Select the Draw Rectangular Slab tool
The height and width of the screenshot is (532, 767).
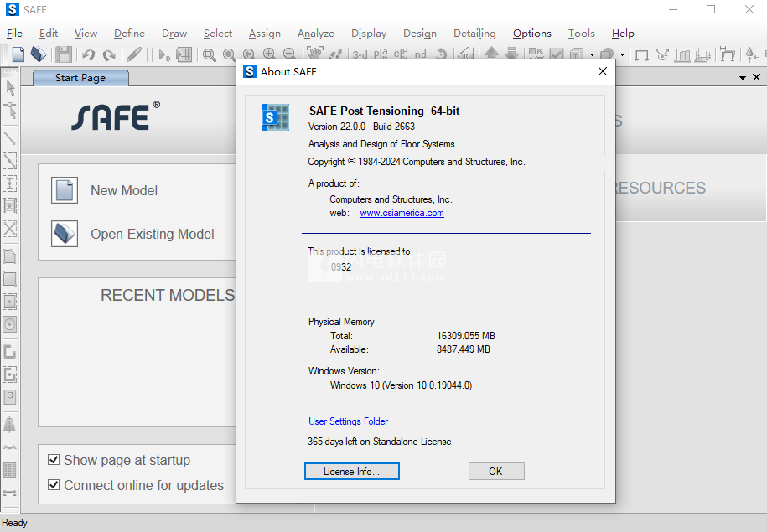click(x=10, y=279)
